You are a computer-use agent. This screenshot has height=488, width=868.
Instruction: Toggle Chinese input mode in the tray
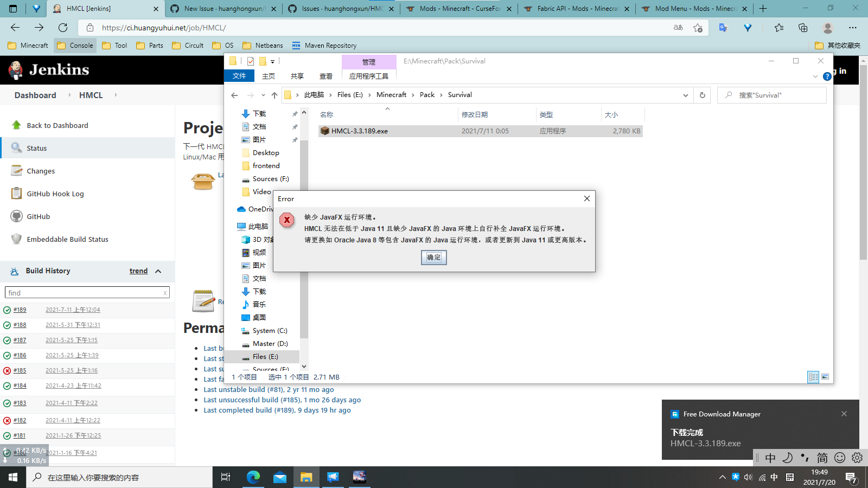pyautogui.click(x=773, y=478)
